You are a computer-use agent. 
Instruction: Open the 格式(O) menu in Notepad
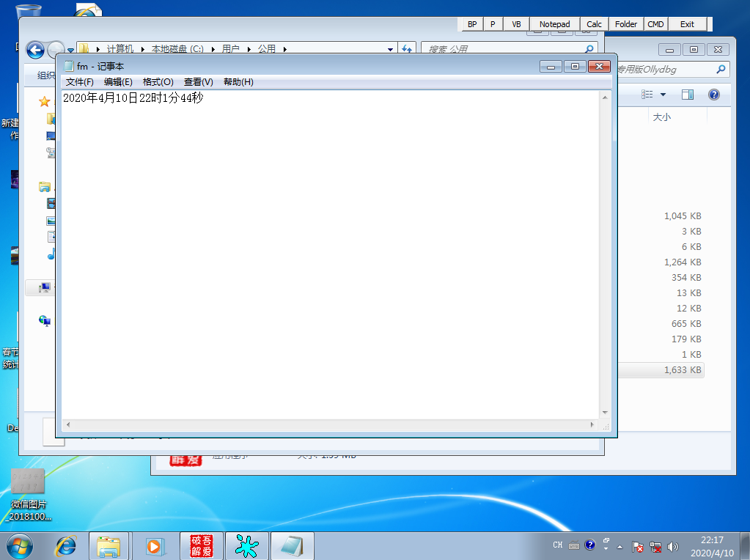(158, 82)
